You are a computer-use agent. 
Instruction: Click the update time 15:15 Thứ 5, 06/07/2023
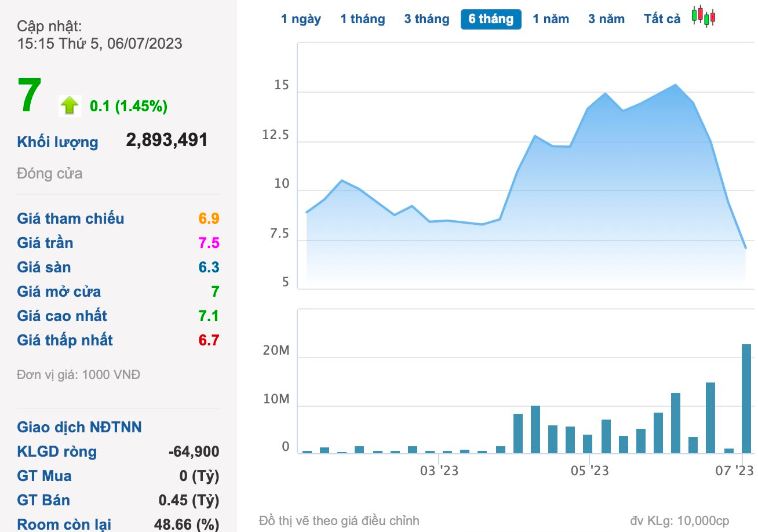[x=100, y=43]
